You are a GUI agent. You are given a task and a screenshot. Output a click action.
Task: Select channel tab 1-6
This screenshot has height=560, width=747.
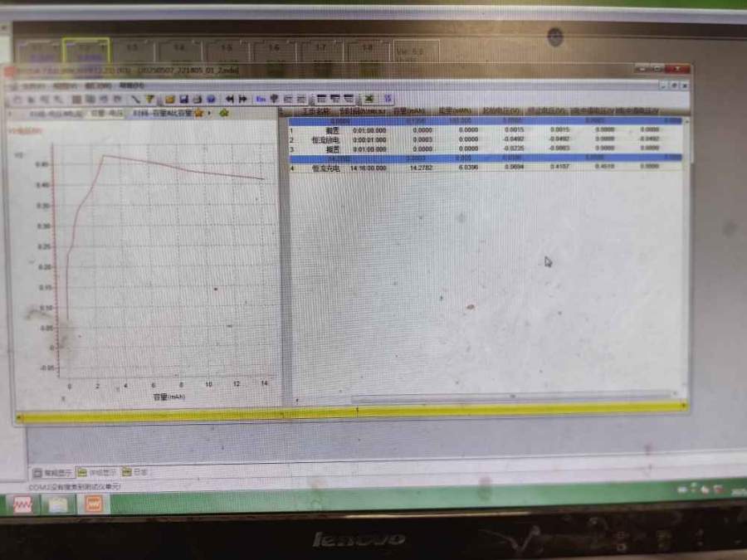pyautogui.click(x=275, y=52)
